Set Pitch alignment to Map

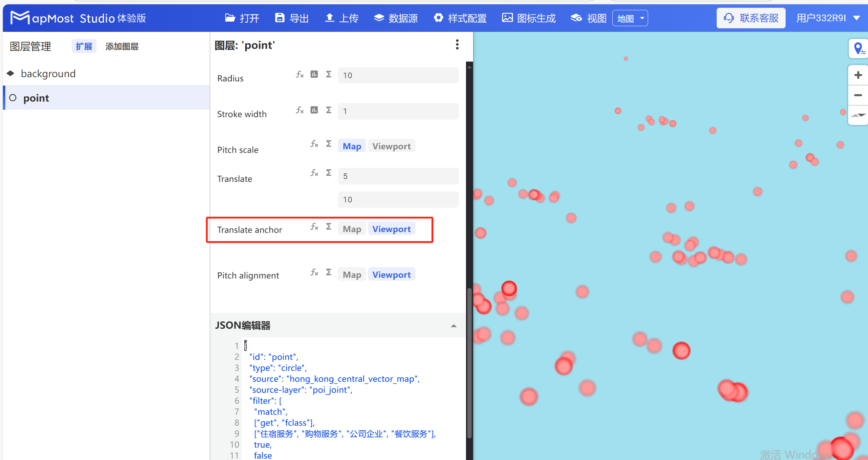(351, 275)
